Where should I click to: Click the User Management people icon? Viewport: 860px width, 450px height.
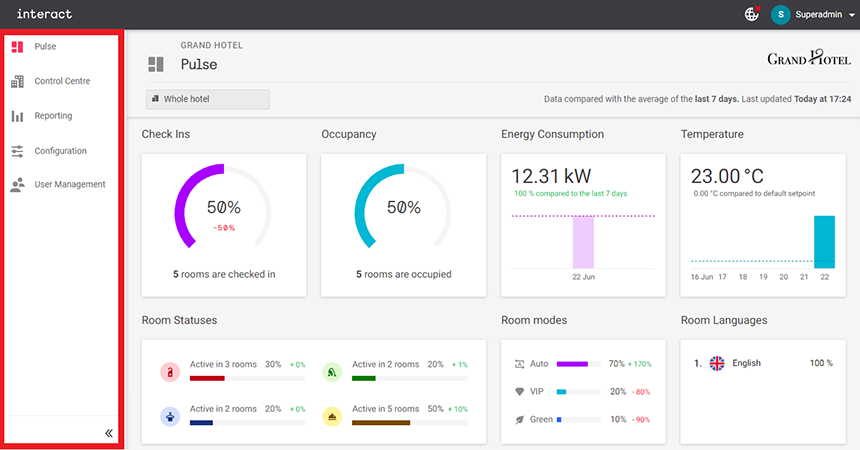click(17, 185)
